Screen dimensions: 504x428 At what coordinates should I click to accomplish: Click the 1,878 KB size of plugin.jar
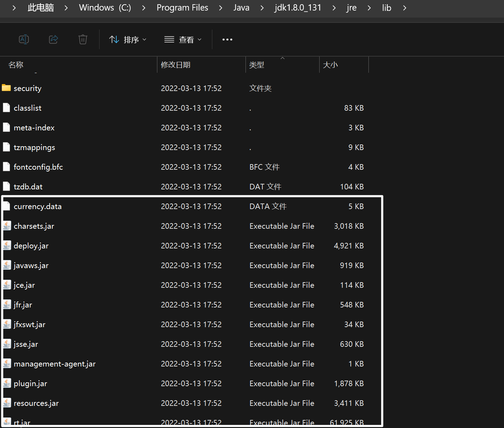pyautogui.click(x=349, y=383)
